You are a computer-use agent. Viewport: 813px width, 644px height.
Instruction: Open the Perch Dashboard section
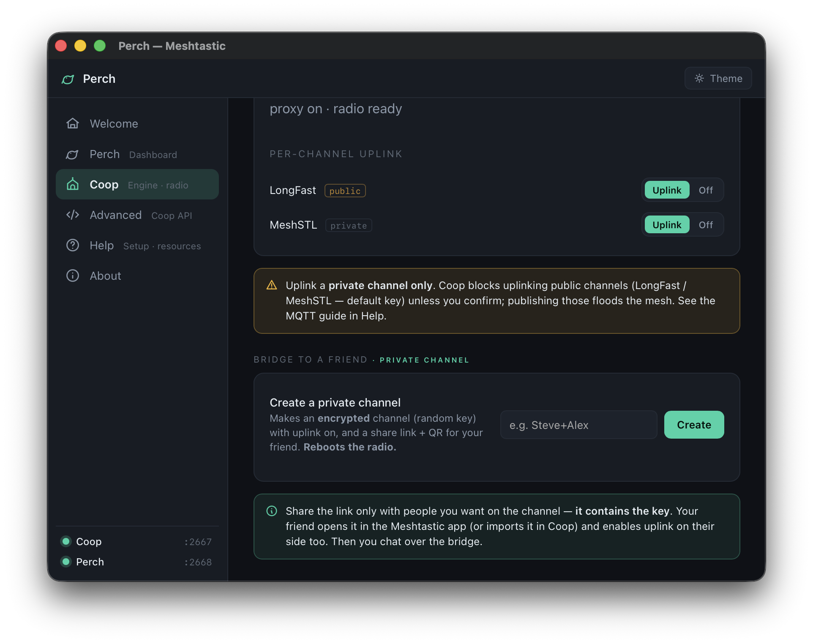click(137, 154)
